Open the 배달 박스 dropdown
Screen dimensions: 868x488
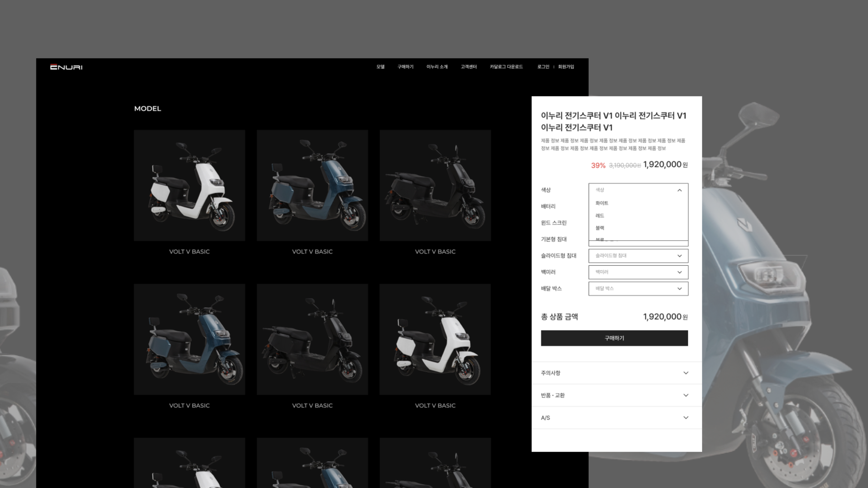tap(638, 289)
